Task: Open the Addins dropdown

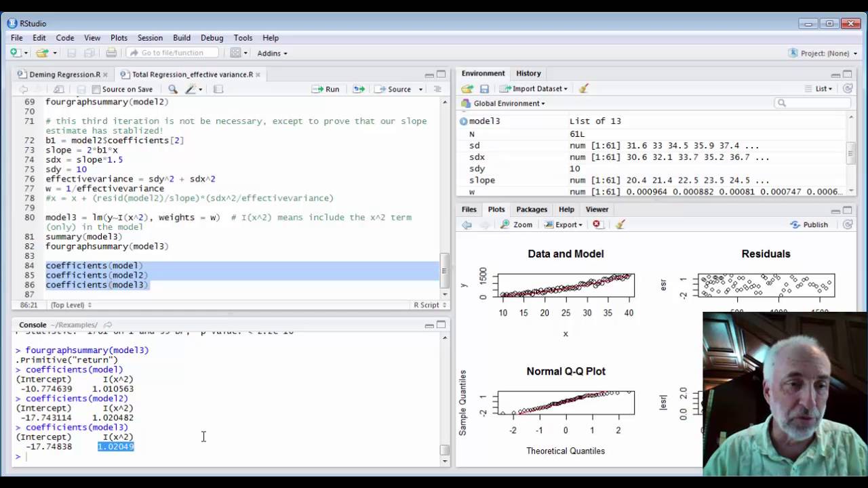Action: [x=272, y=53]
